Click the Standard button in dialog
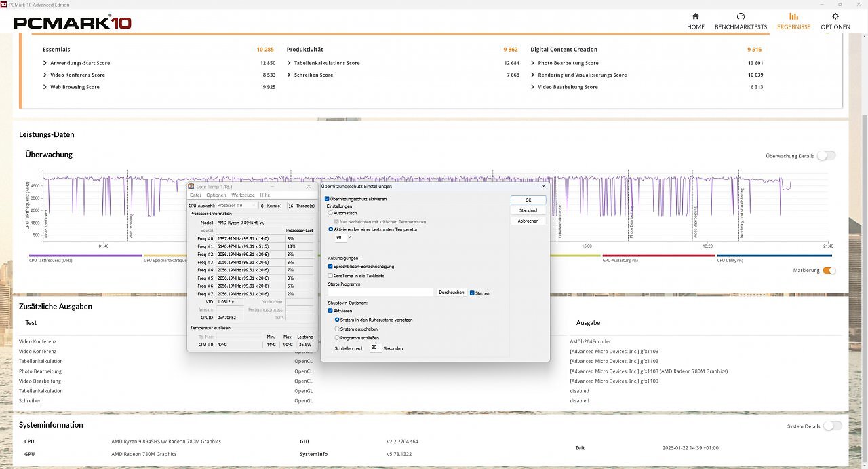The image size is (868, 469). click(528, 210)
